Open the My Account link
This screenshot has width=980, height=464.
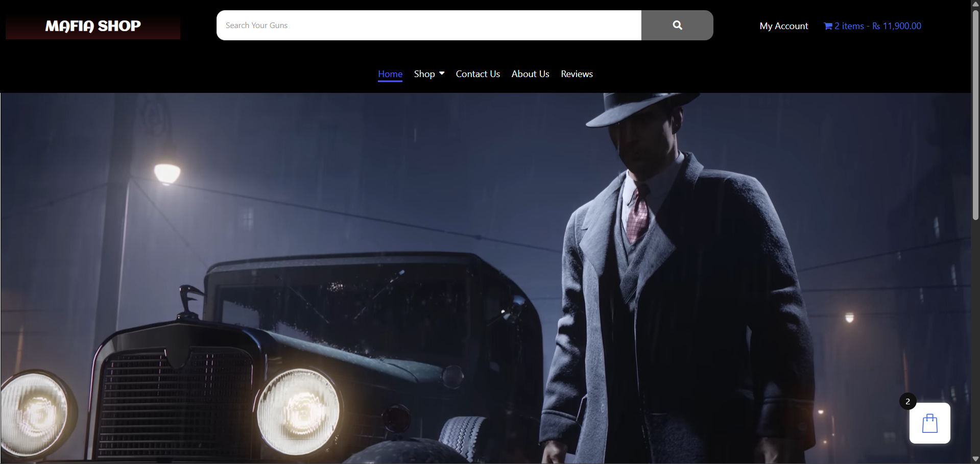783,26
